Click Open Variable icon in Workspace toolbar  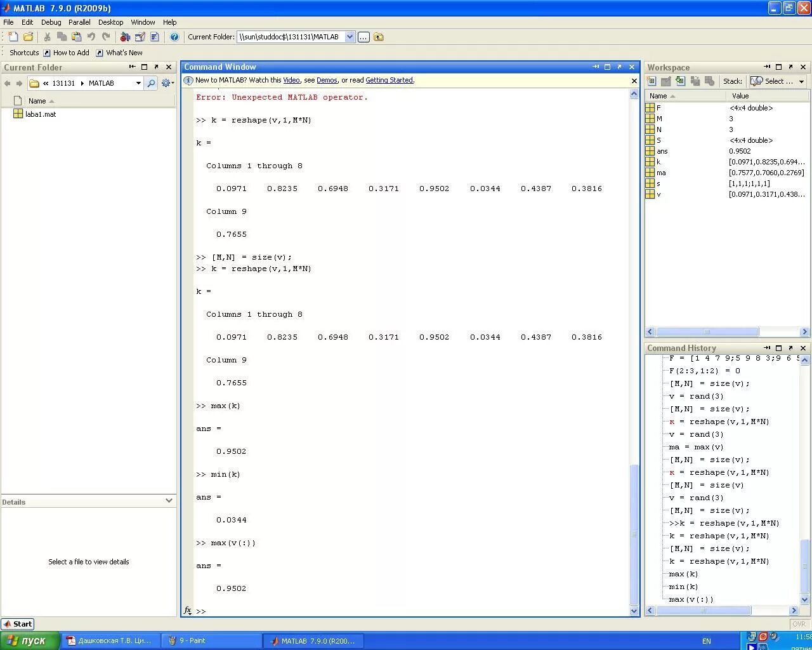[666, 81]
